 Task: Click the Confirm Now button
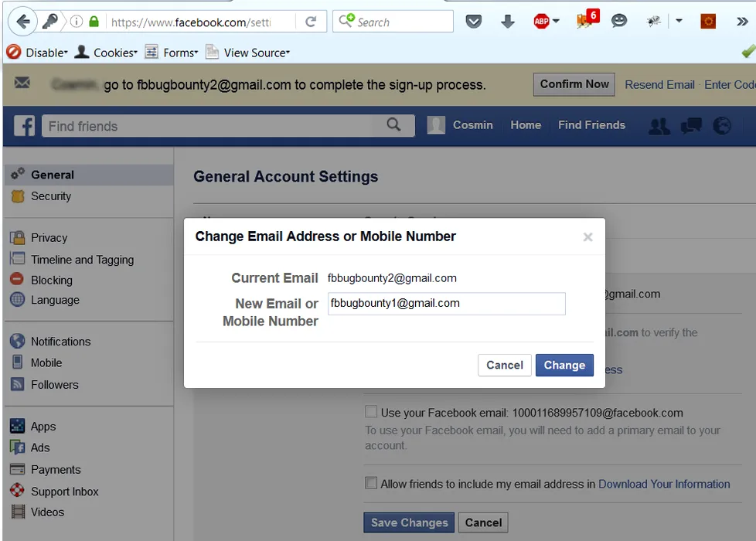574,84
